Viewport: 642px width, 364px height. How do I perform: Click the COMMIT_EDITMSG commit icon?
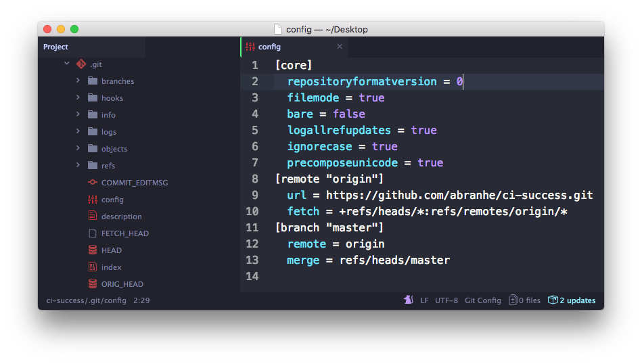[93, 182]
